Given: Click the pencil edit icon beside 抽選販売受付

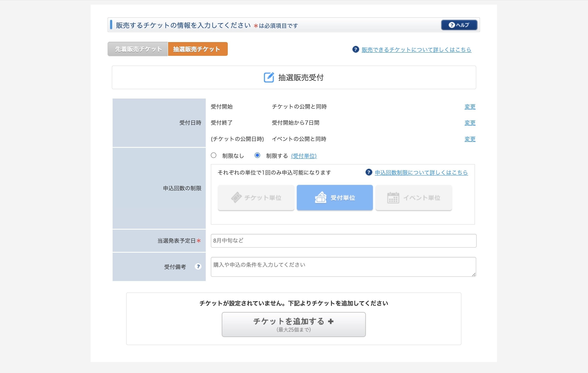Looking at the screenshot, I should pyautogui.click(x=269, y=78).
